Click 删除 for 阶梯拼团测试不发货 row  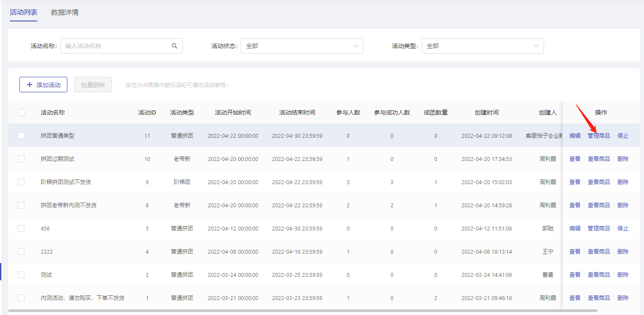click(x=623, y=182)
